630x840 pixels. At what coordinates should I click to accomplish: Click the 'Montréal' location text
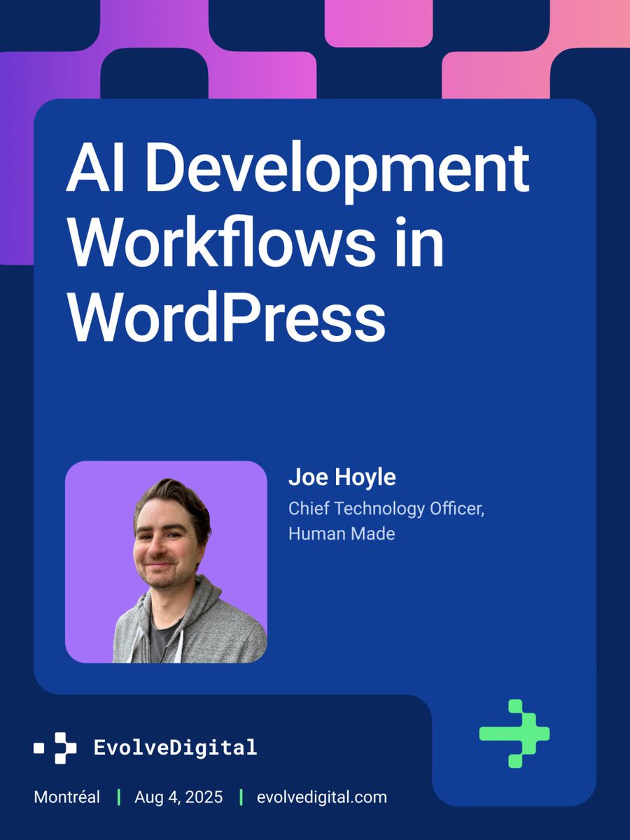[66, 797]
